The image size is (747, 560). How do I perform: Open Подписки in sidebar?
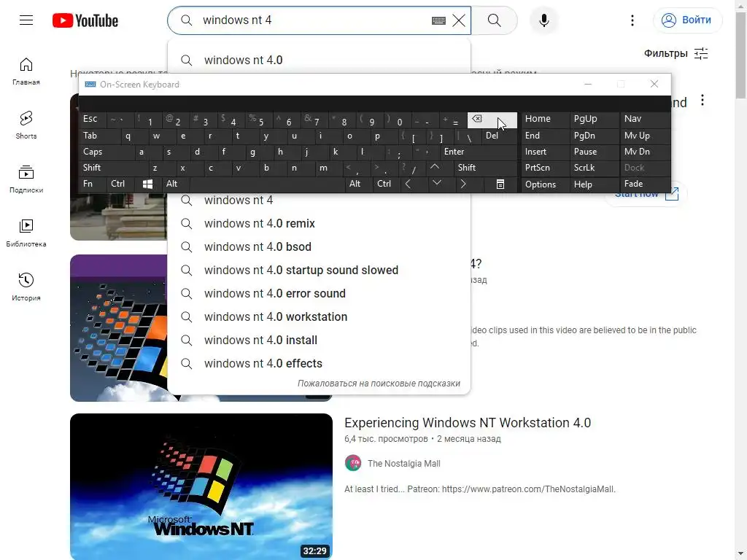(26, 179)
